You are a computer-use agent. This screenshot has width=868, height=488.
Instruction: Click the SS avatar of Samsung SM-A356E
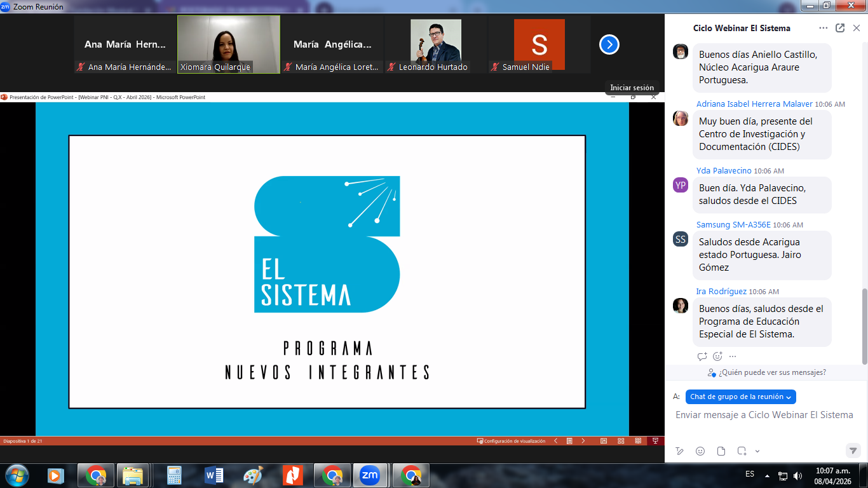tap(681, 239)
